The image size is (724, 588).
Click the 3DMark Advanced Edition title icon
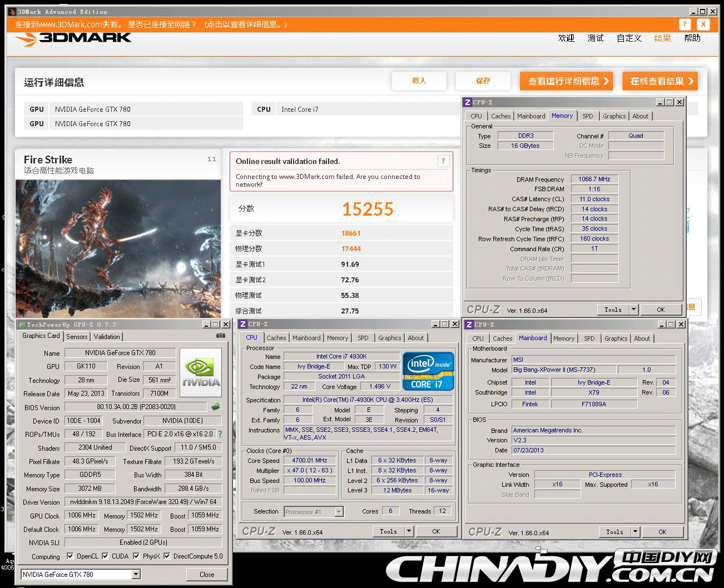coord(12,11)
